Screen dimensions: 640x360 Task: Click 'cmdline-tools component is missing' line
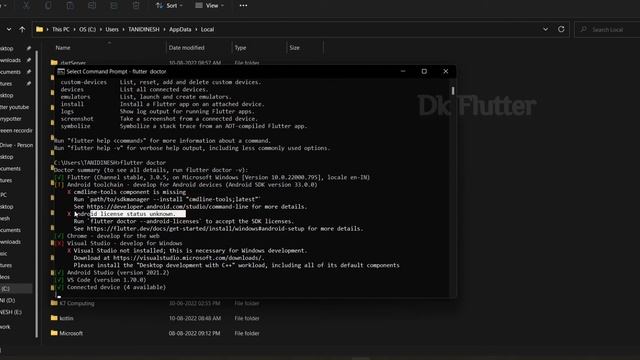130,192
